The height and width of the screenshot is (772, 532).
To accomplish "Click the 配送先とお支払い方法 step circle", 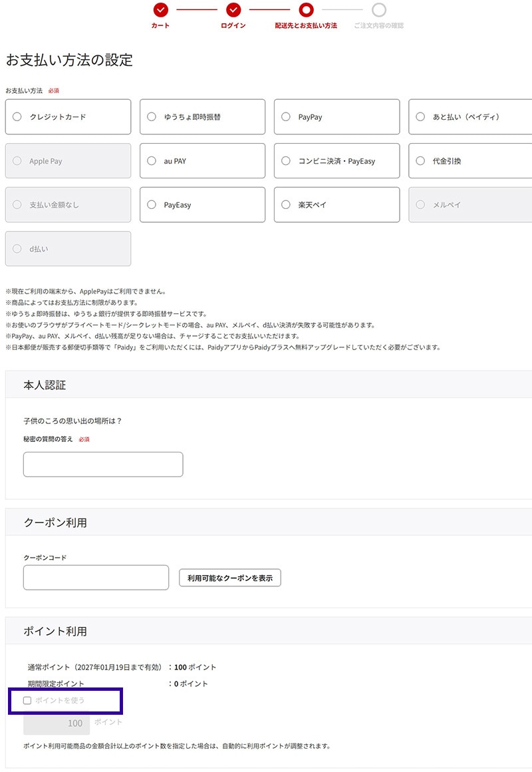I will (306, 9).
